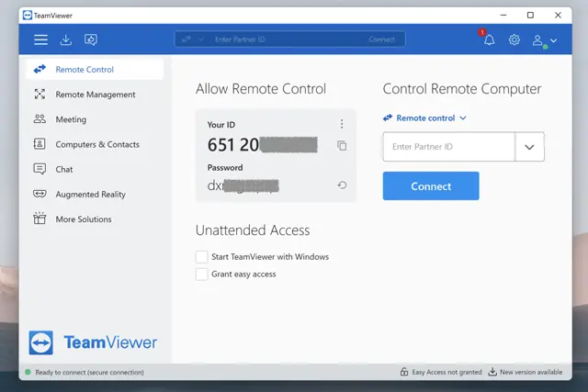Screen dimensions: 588x392
Task: Expand the Remote control mode dropdown
Action: (424, 118)
